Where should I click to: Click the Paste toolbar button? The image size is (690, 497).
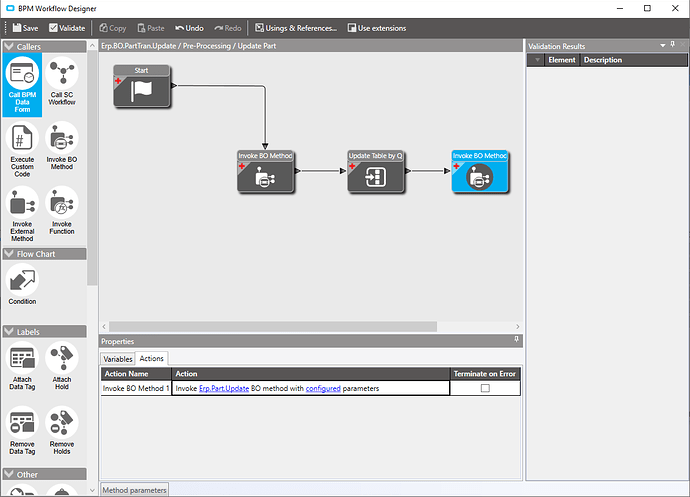(x=151, y=28)
